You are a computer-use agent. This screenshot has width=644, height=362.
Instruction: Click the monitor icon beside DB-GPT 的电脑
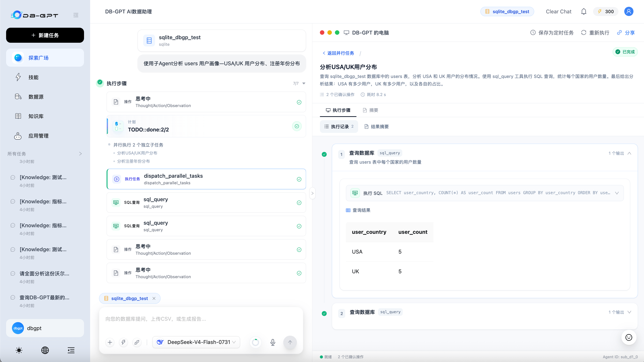point(346,33)
